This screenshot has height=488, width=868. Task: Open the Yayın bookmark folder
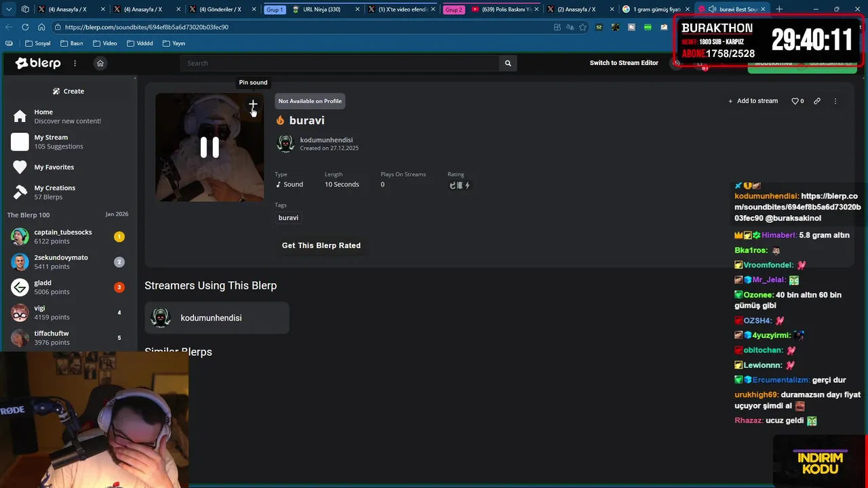tap(174, 43)
